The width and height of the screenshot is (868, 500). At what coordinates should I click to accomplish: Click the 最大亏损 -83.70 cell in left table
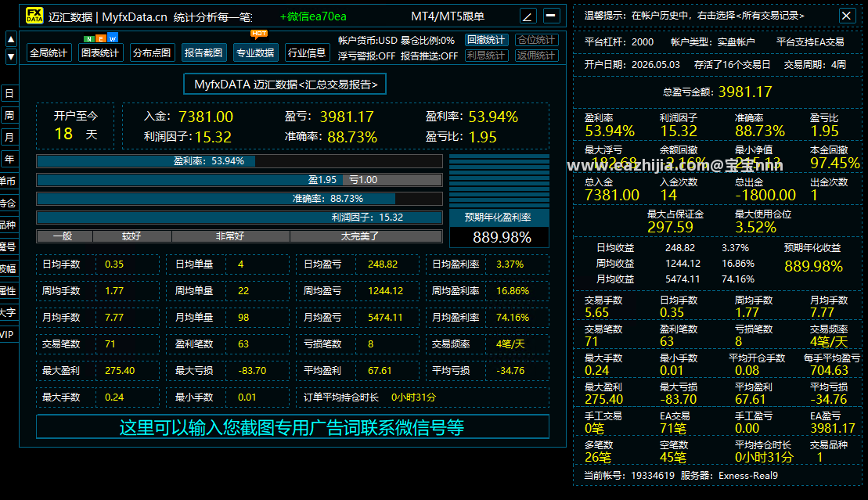coord(228,370)
